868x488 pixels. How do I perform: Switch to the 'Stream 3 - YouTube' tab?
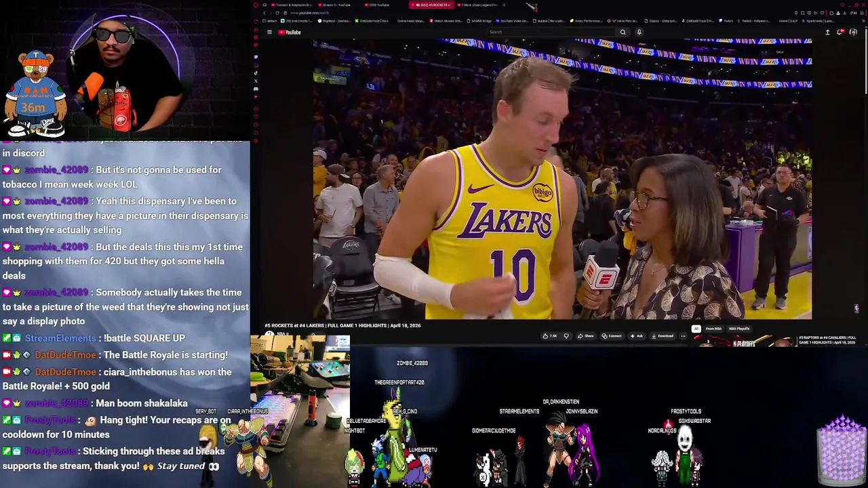pyautogui.click(x=334, y=5)
